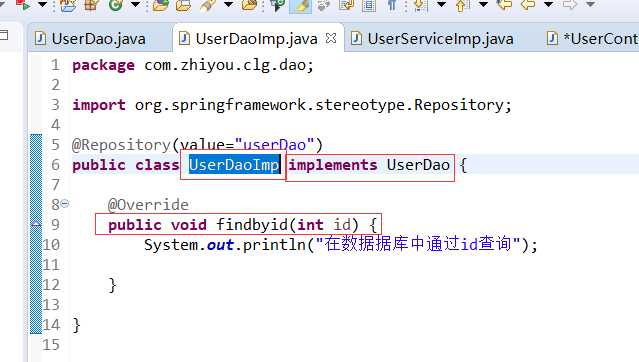This screenshot has height=362, width=639.
Task: Click the "userDao" string value
Action: coord(274,145)
